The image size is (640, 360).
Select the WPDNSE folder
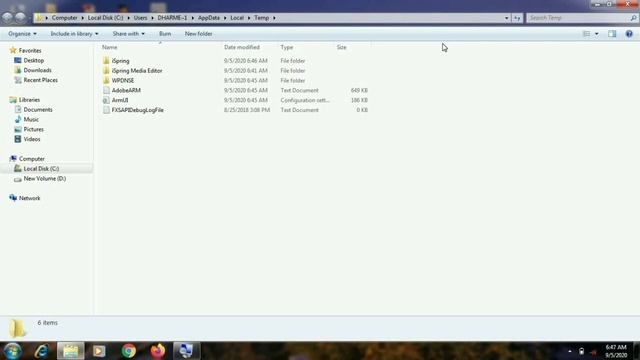(122, 80)
